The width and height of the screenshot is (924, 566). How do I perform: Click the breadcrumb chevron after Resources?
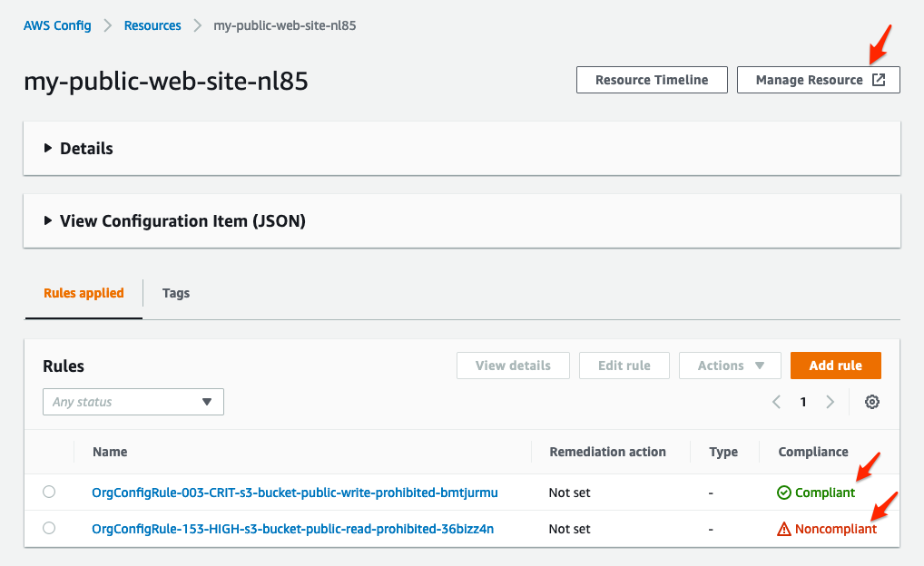[x=197, y=26]
